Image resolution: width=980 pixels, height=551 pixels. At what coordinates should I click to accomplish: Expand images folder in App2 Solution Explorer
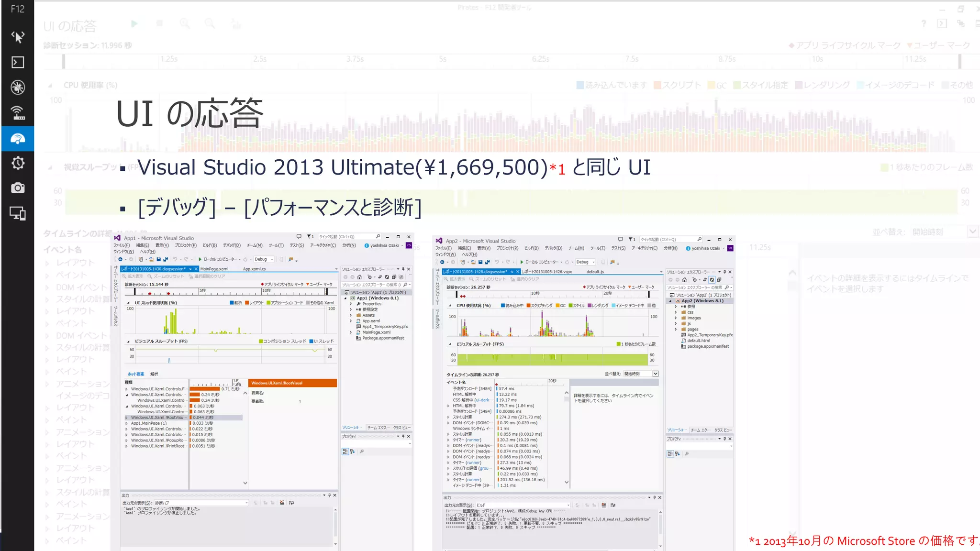point(676,318)
